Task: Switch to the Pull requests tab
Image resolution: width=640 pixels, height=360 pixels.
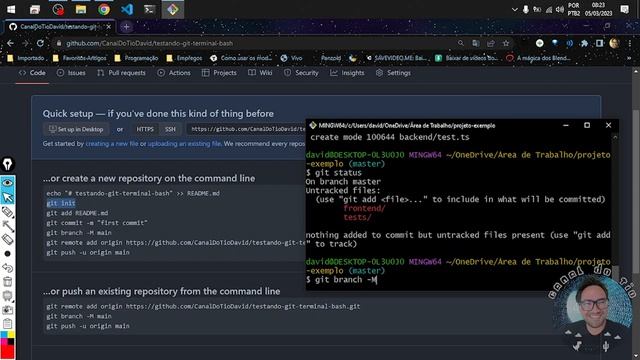Action: (121, 73)
